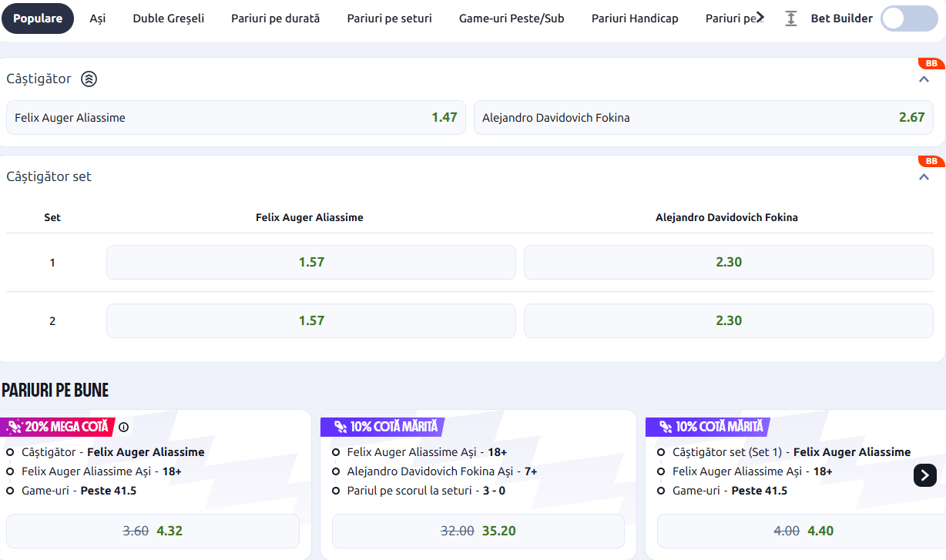Click the BB badge on Câștigător set market
The image size is (946, 560).
pos(931,161)
